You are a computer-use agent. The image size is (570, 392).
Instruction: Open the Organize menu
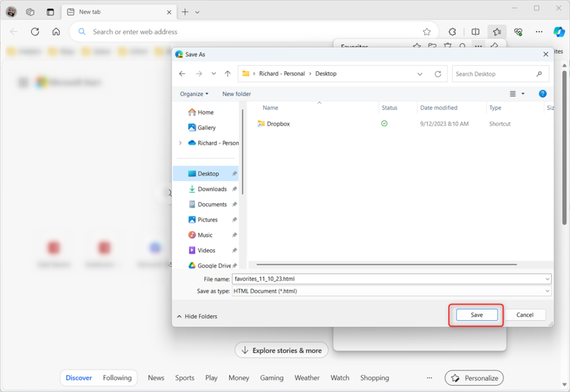pos(194,94)
